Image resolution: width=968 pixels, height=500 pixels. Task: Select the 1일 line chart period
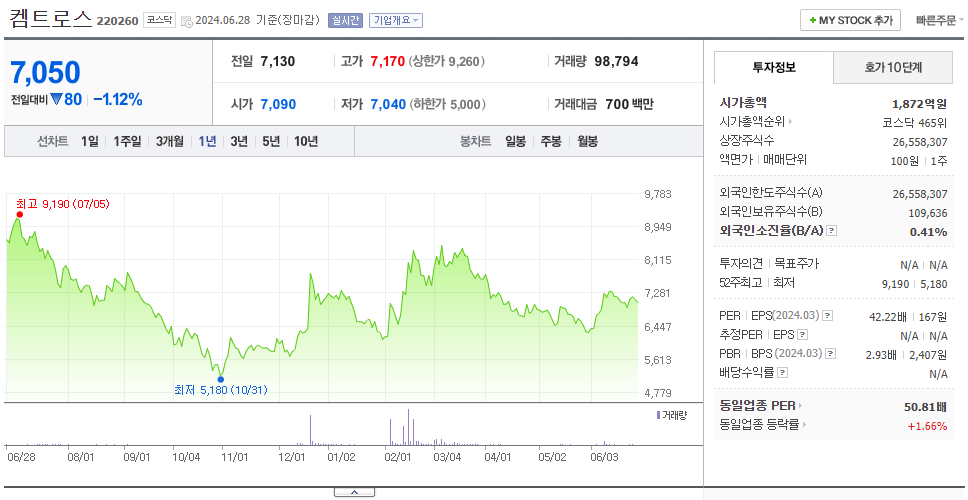90,141
